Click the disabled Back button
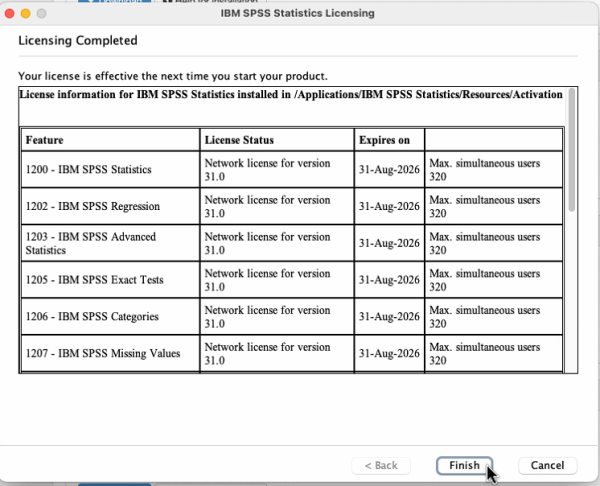The height and width of the screenshot is (486, 600). tap(381, 465)
